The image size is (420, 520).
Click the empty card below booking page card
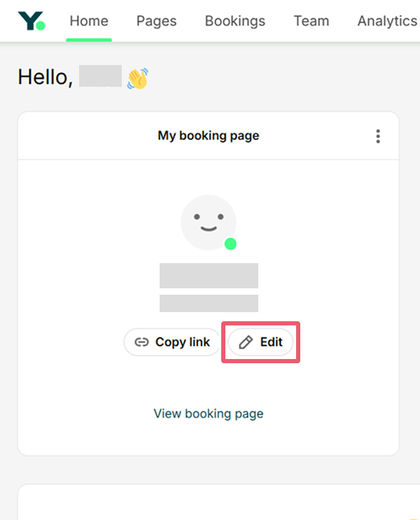[209, 503]
